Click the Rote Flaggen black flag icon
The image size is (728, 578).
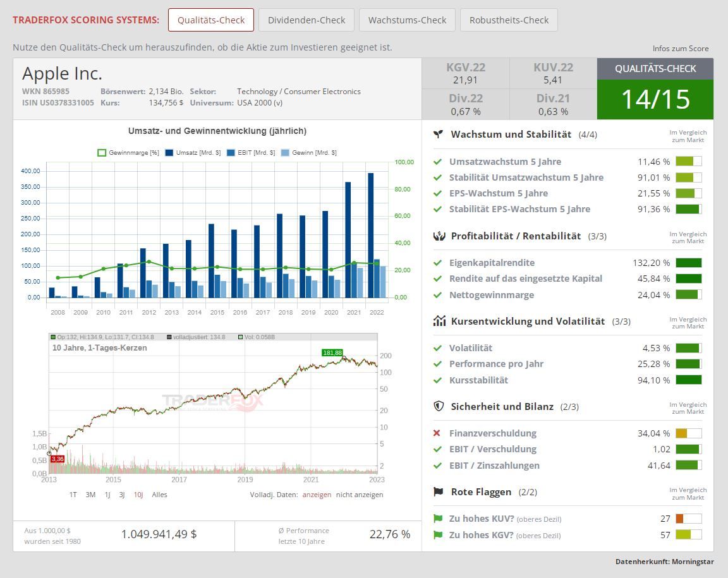point(438,491)
